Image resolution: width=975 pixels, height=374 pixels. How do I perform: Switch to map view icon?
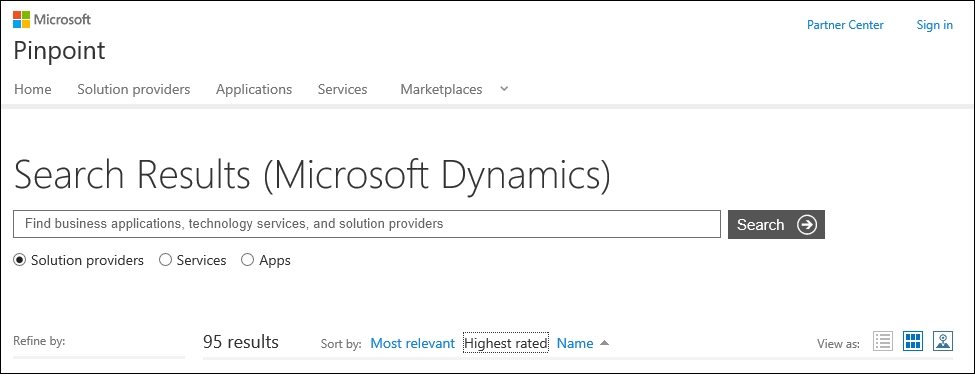click(943, 341)
